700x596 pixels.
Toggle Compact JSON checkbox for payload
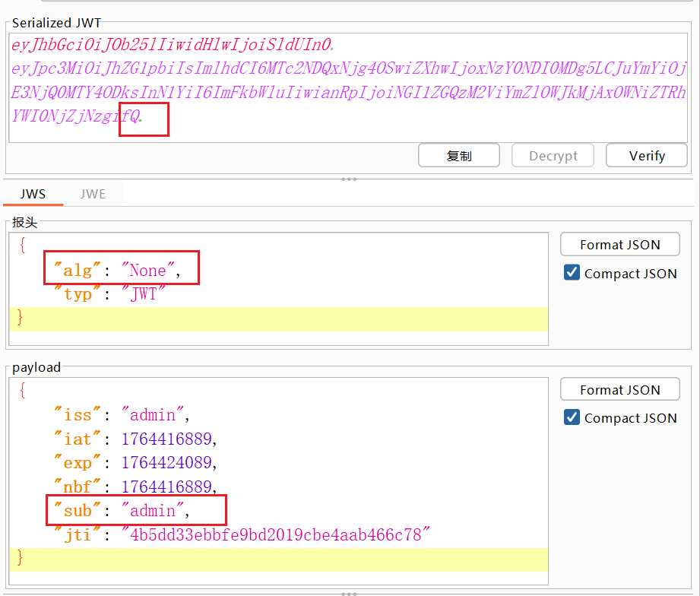coord(572,417)
